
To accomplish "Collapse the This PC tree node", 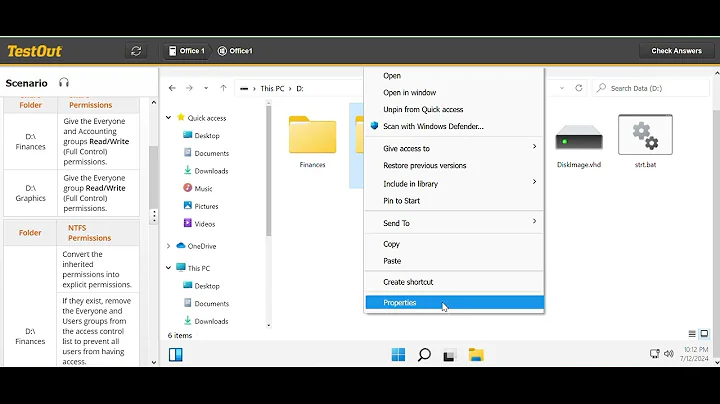I will (169, 268).
